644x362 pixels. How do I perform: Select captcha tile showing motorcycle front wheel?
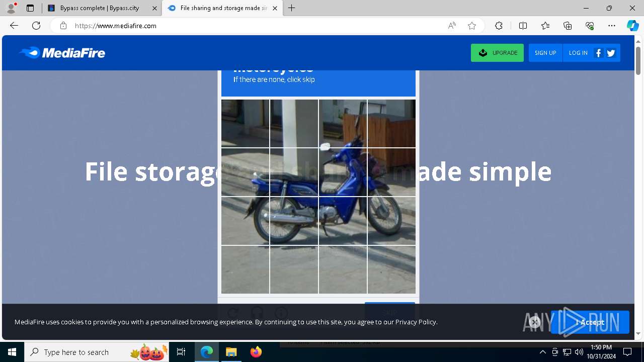391,221
